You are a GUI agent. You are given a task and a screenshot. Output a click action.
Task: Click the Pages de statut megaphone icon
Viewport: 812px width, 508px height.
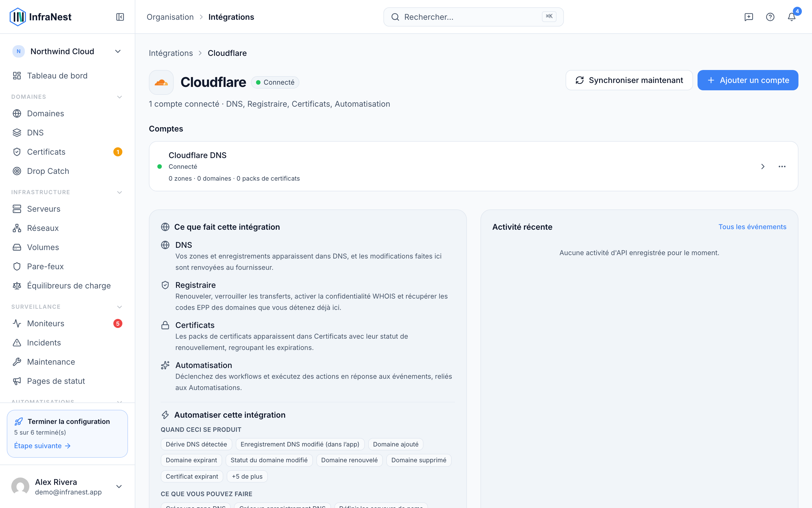17,381
